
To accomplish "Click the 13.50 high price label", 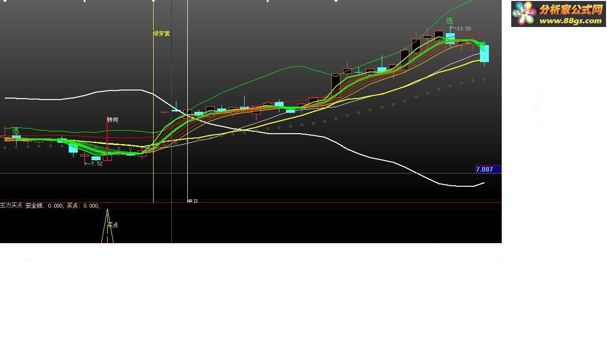I will click(x=463, y=29).
